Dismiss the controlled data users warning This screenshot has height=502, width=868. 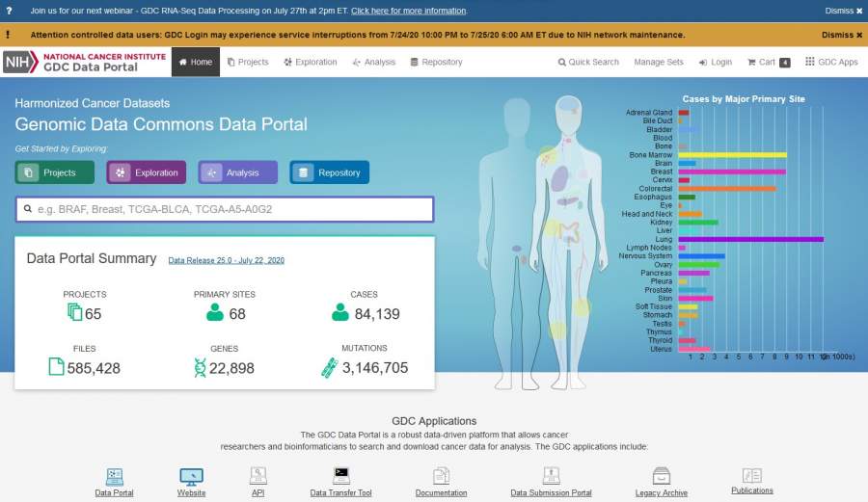tap(842, 35)
